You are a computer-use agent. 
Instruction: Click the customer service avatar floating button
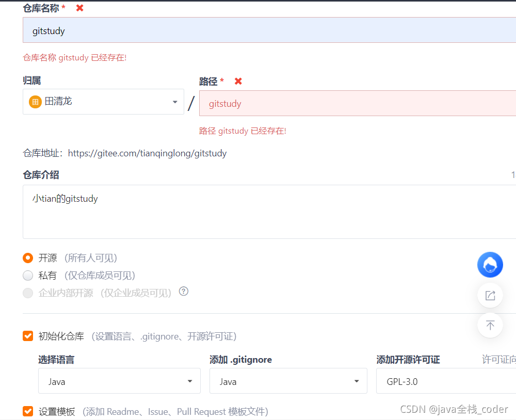pyautogui.click(x=490, y=265)
